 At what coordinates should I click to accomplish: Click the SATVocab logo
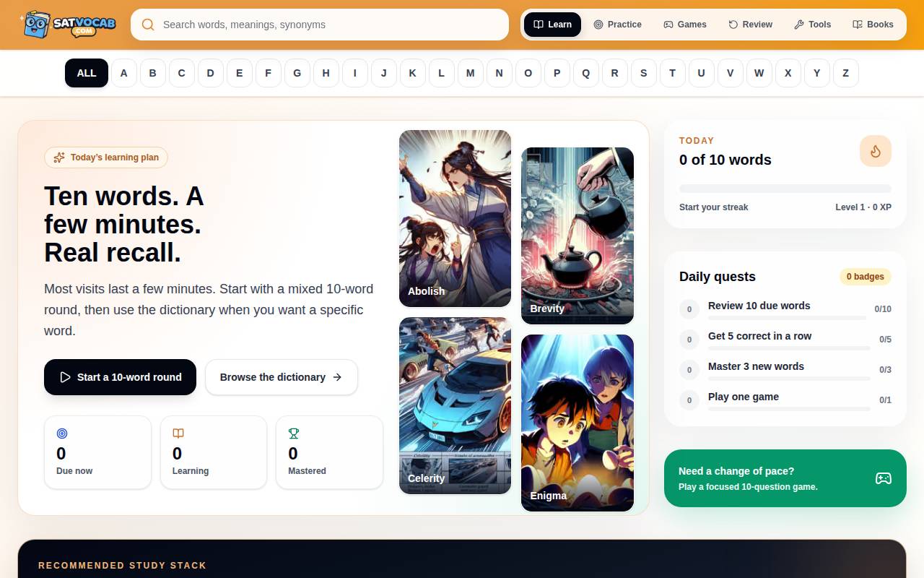coord(68,25)
